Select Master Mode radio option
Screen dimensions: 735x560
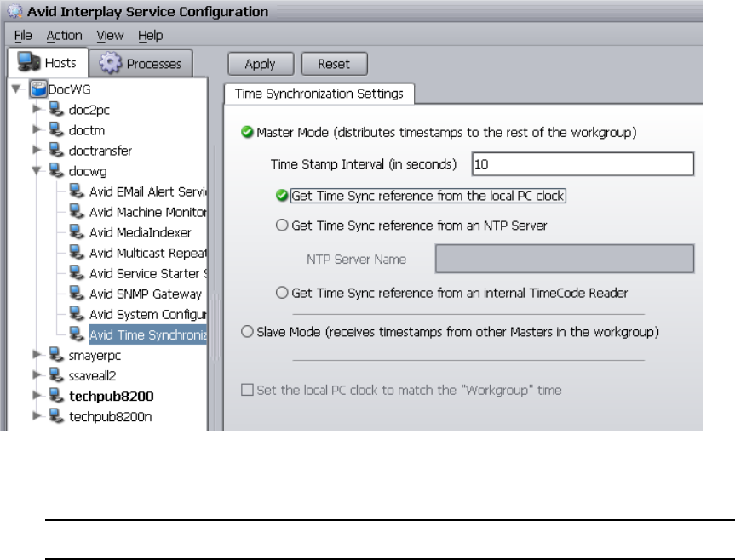pyautogui.click(x=247, y=133)
